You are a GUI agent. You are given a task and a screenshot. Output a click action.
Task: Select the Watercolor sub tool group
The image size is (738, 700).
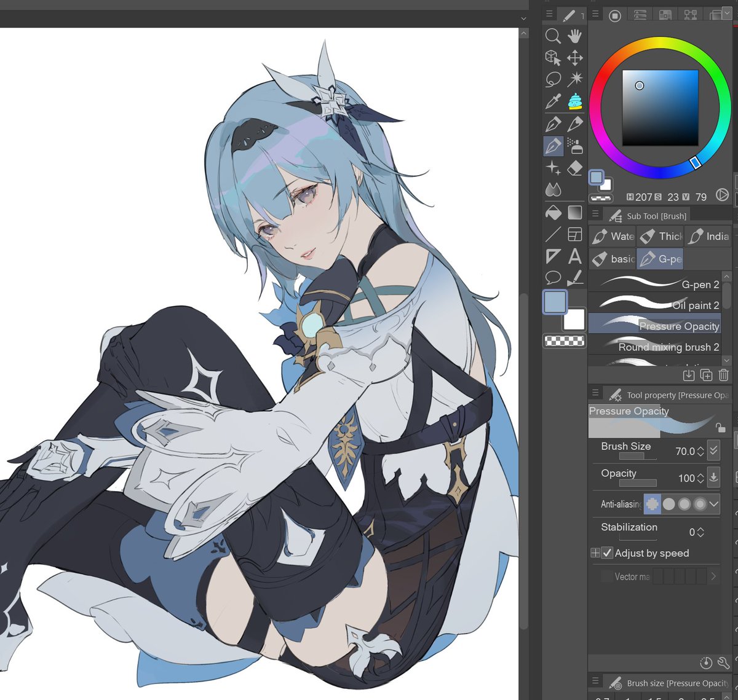point(612,236)
